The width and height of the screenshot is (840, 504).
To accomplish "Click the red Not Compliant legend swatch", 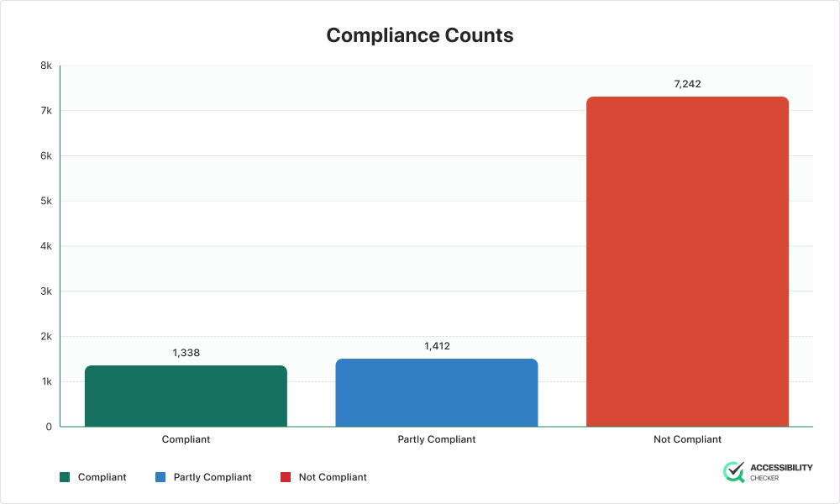I will point(285,477).
